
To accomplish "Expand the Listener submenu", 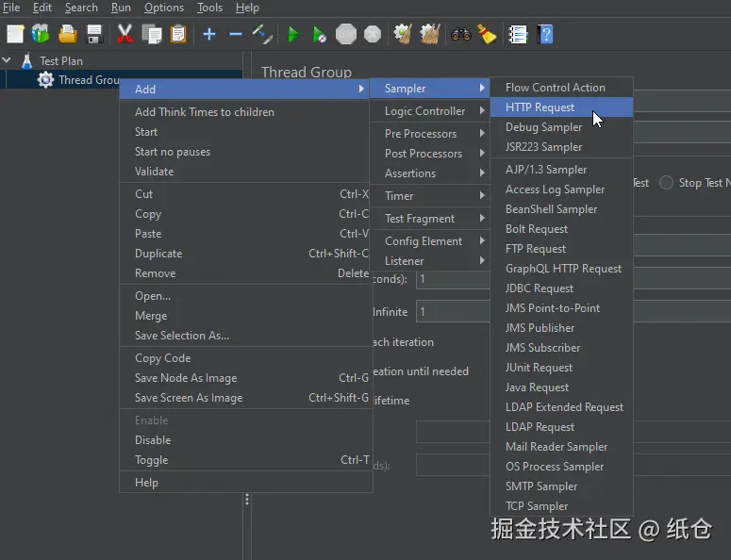I will [429, 261].
